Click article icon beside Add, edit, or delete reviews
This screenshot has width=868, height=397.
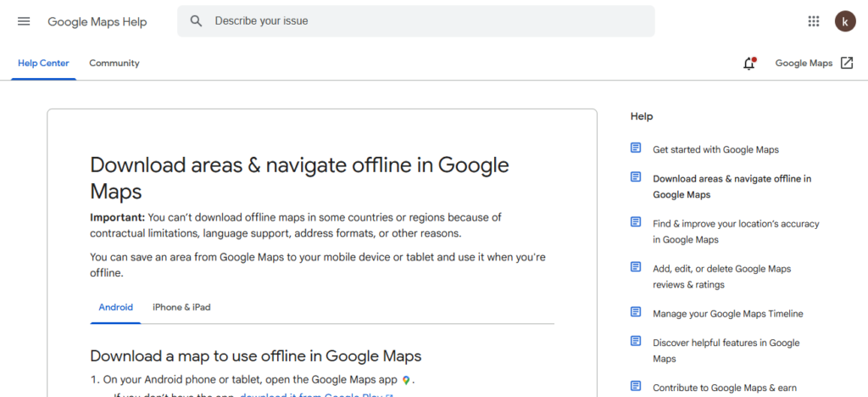tap(636, 267)
